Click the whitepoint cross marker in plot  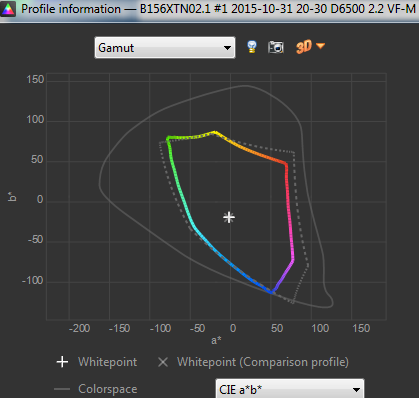tap(229, 217)
